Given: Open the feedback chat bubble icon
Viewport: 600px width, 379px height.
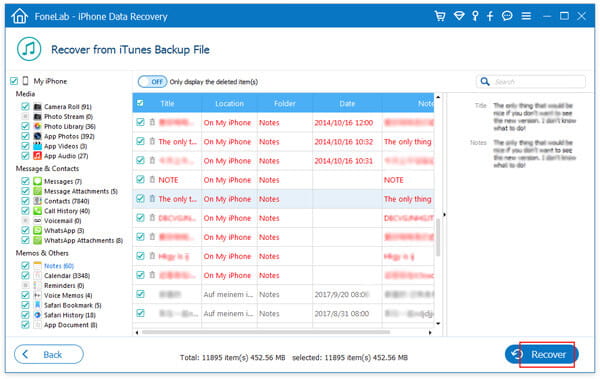Looking at the screenshot, I should [507, 16].
